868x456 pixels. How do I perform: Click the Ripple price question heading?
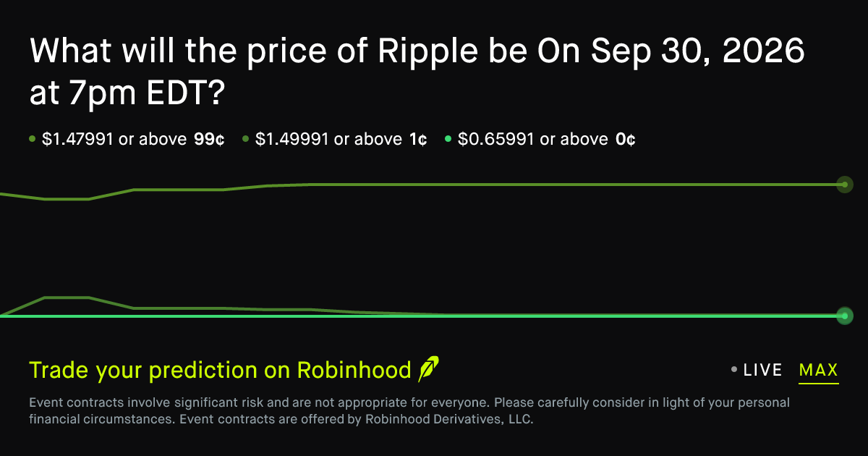[x=417, y=71]
